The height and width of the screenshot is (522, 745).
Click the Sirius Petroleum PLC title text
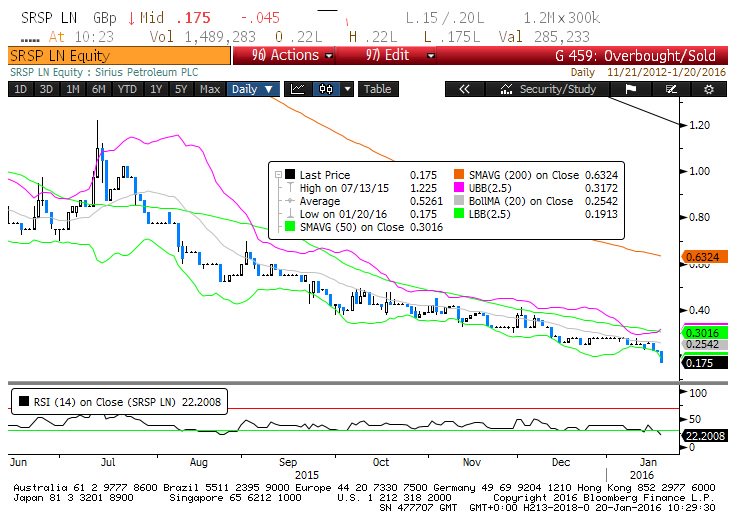[x=146, y=72]
